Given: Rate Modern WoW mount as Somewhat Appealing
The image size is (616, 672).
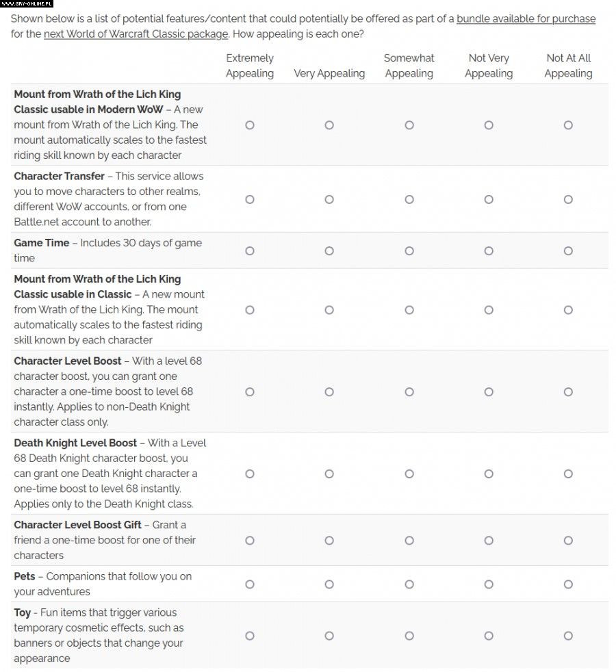Looking at the screenshot, I should click(x=409, y=125).
